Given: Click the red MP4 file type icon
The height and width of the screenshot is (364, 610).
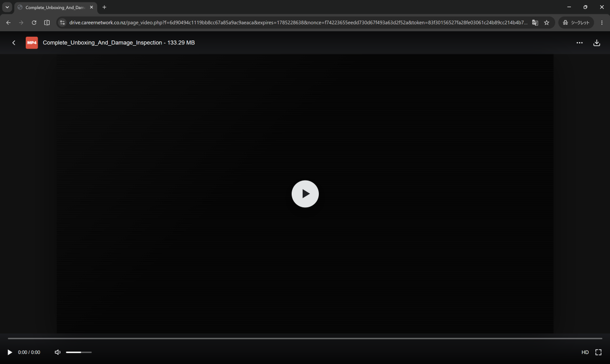Looking at the screenshot, I should [32, 43].
